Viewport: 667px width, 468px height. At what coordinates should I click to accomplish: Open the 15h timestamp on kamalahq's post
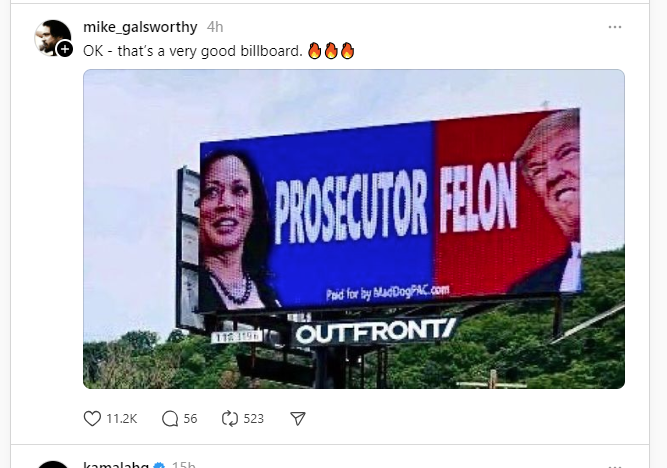point(183,465)
